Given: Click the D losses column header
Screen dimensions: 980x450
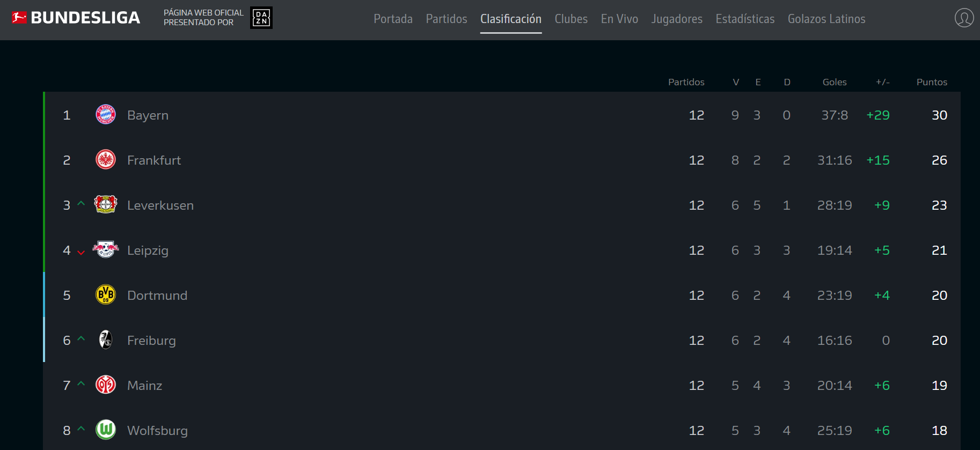Looking at the screenshot, I should click(x=787, y=82).
